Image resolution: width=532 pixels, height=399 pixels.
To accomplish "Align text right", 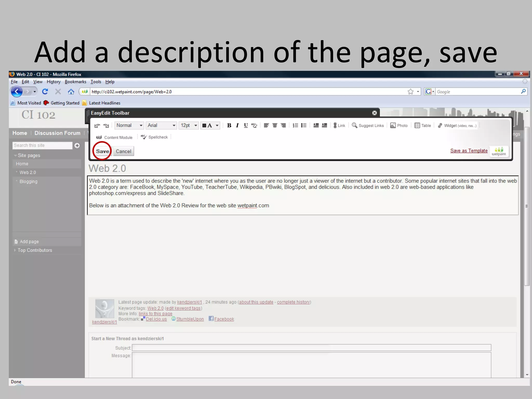I will (x=283, y=125).
